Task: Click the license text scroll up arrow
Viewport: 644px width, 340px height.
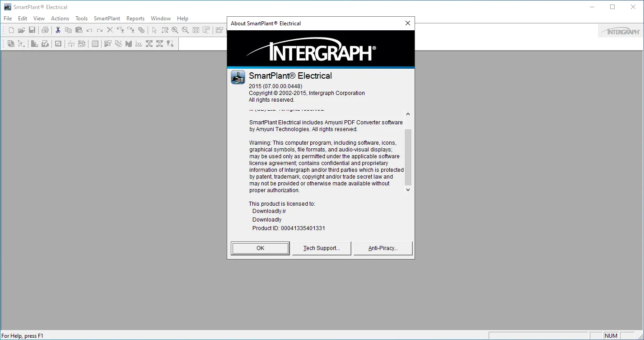Action: tap(408, 114)
